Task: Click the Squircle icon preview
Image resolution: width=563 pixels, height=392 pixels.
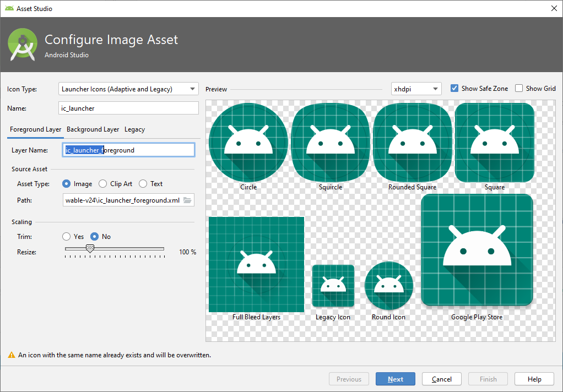Action: click(330, 142)
